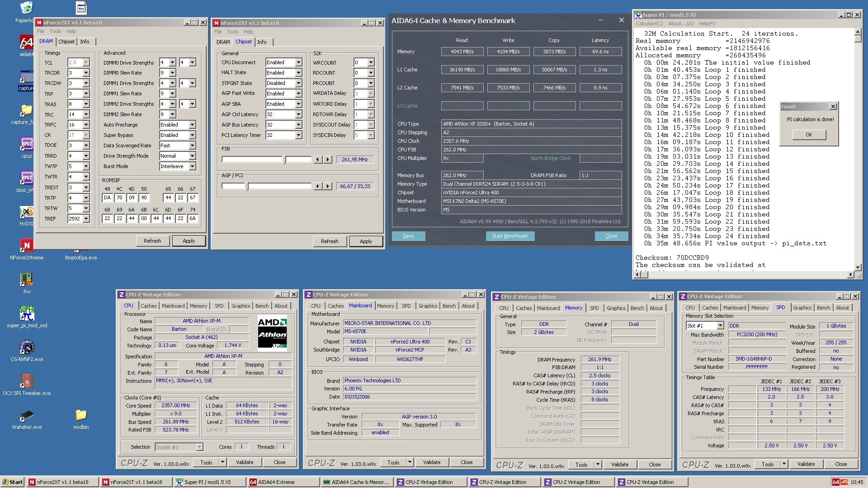Expand the CPU Disconnect dropdown

click(298, 63)
